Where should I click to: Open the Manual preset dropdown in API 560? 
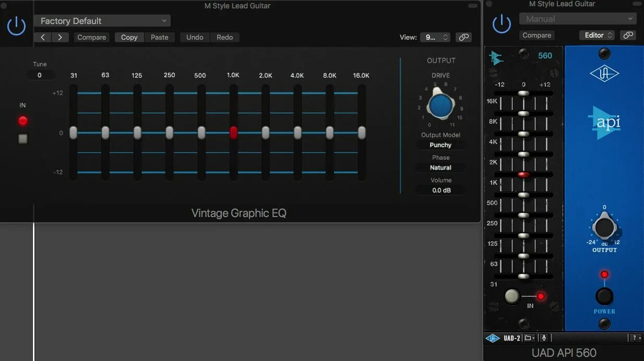pos(578,19)
